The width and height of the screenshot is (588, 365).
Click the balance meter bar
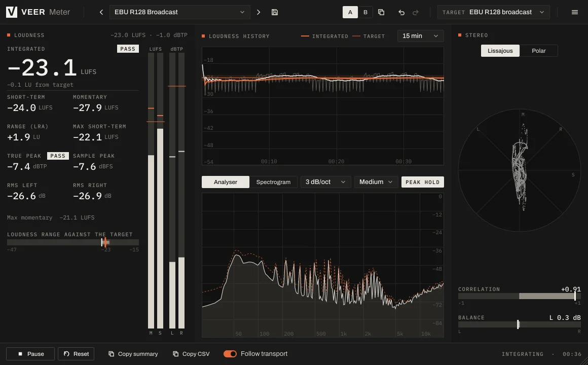click(x=520, y=324)
